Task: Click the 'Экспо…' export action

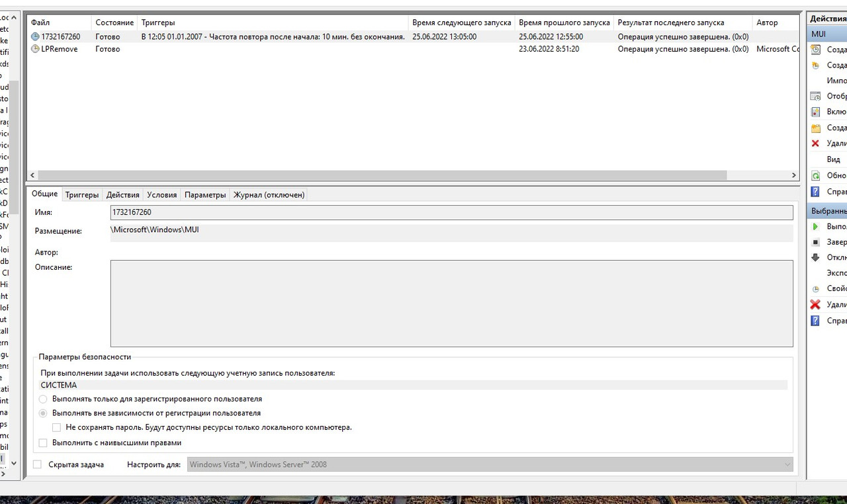Action: pyautogui.click(x=836, y=273)
